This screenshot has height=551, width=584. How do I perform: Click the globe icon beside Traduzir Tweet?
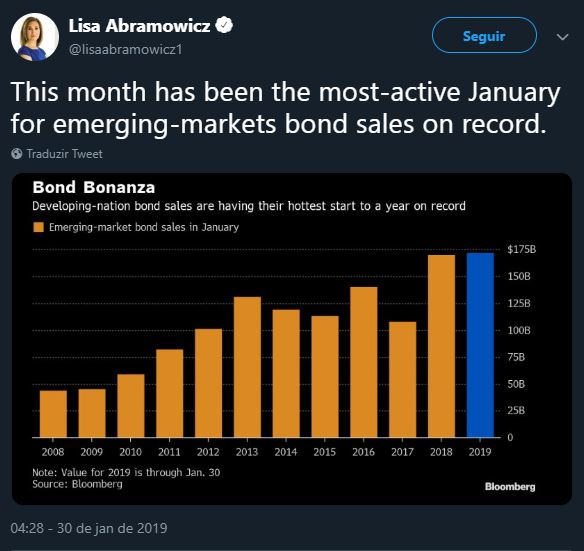pos(16,153)
